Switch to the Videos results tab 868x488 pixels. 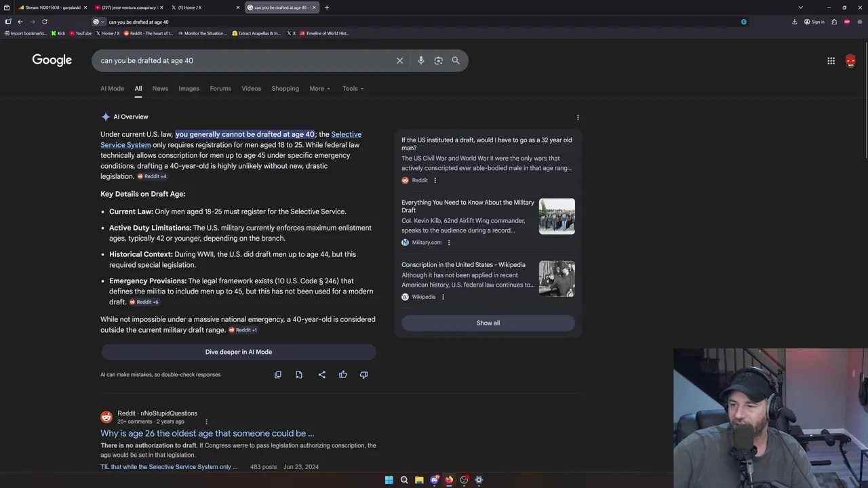pyautogui.click(x=251, y=88)
